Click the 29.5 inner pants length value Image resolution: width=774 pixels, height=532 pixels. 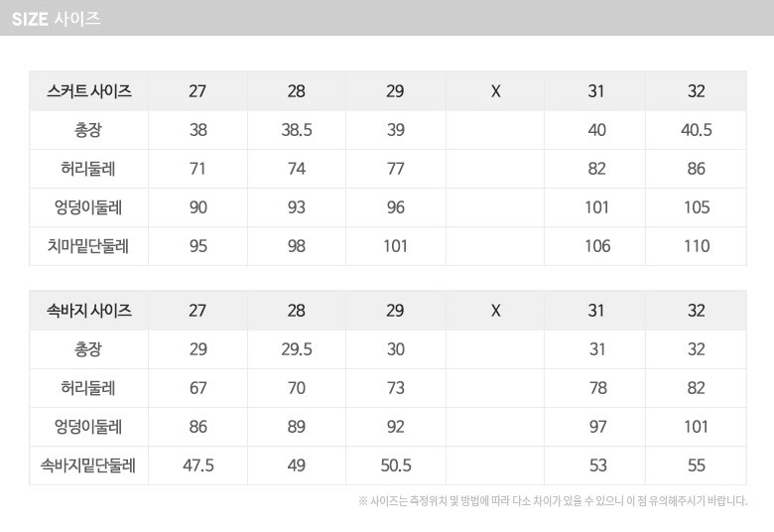coord(297,349)
